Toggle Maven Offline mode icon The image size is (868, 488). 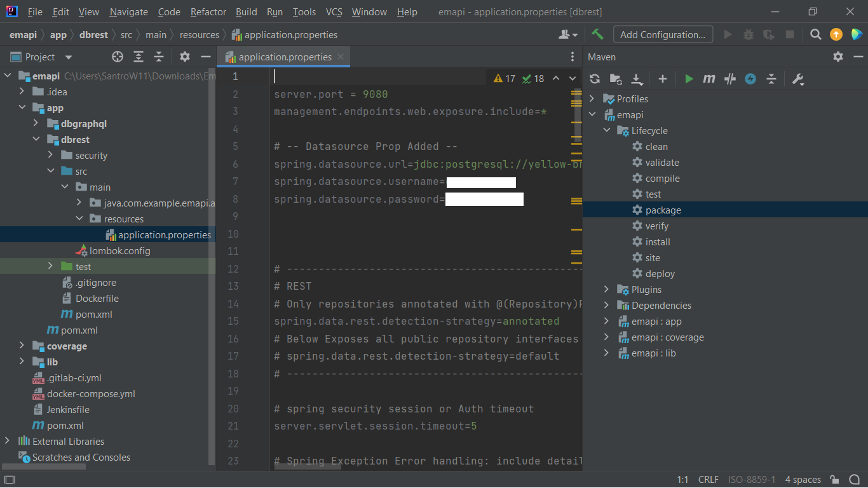[730, 79]
